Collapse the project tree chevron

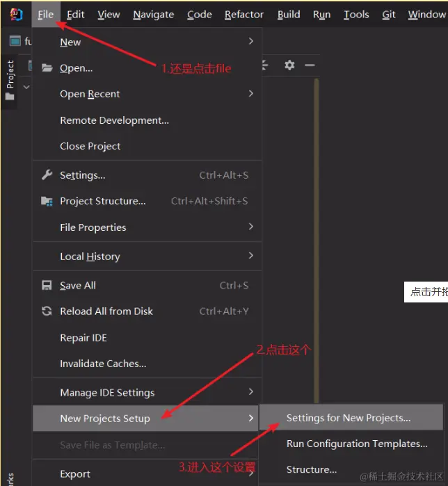[26, 87]
